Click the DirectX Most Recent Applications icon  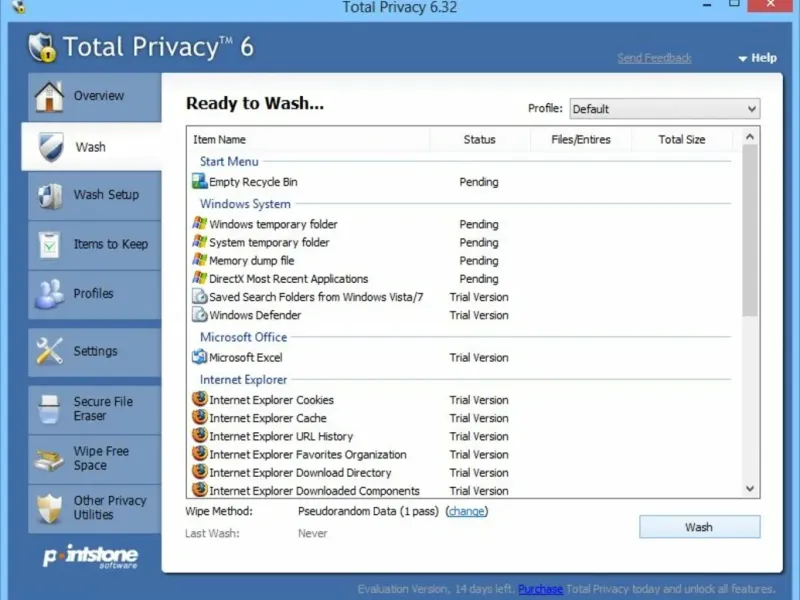tap(199, 279)
